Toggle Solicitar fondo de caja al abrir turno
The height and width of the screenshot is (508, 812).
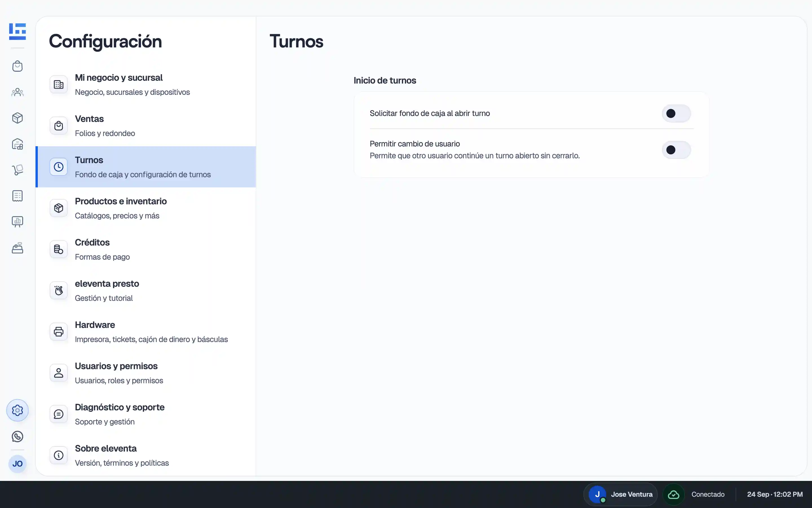coord(676,113)
